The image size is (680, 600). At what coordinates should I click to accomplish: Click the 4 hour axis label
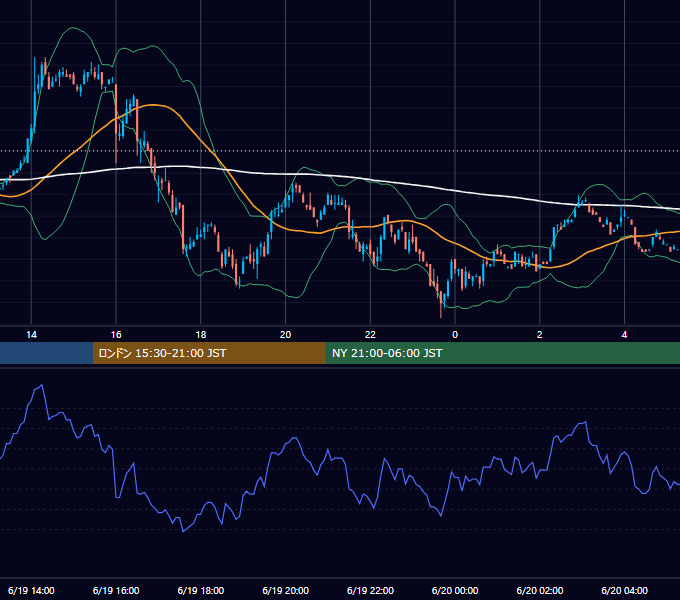tap(624, 335)
